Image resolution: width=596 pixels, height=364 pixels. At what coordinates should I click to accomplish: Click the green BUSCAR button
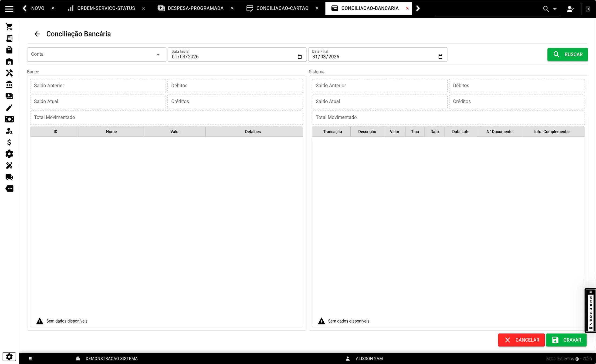(567, 54)
